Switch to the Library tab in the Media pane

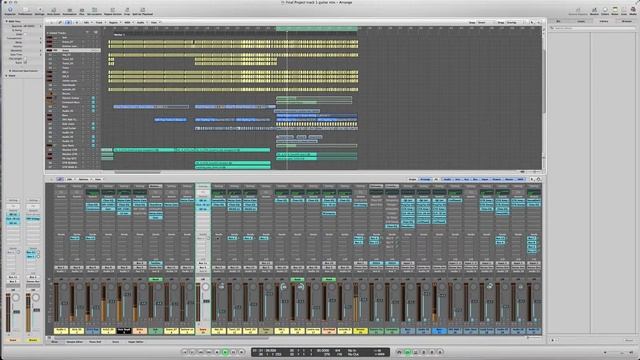point(604,21)
